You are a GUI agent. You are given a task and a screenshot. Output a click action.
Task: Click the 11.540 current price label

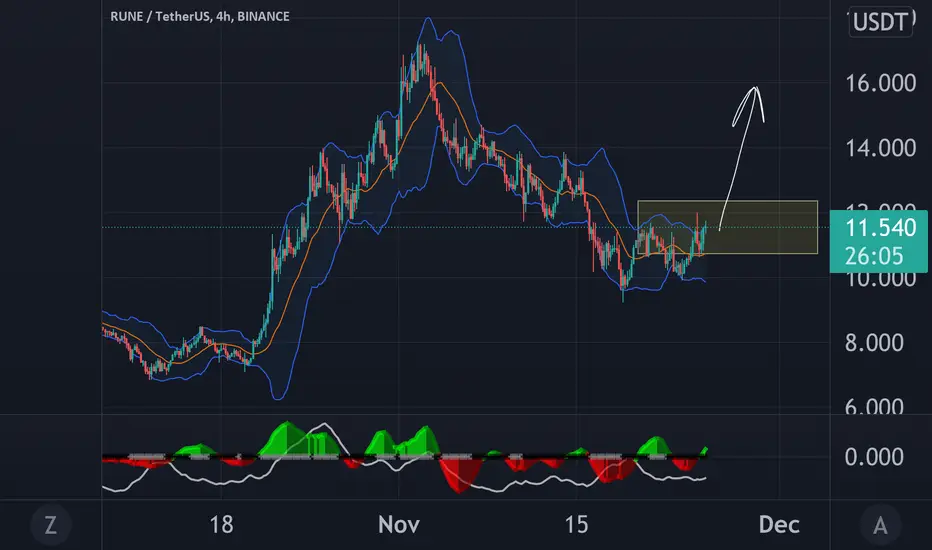coord(880,228)
